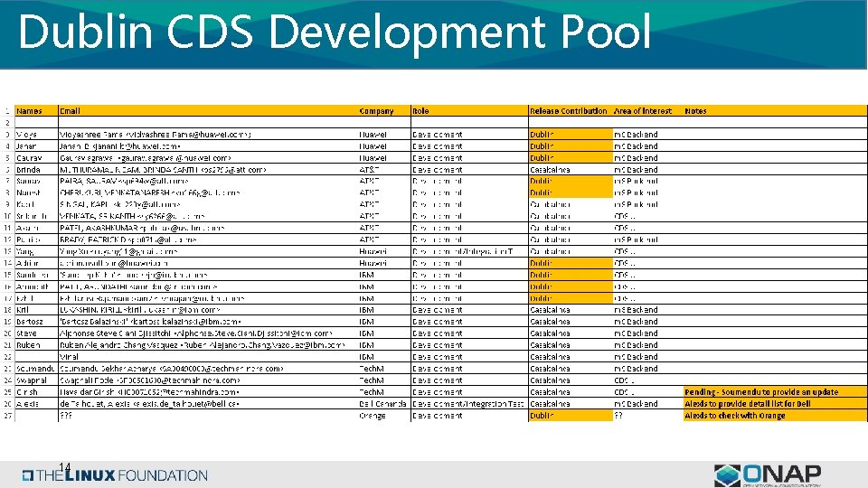Click the 'AT&T' company cell in Brinda's row
The height and width of the screenshot is (488, 868).
pos(369,169)
